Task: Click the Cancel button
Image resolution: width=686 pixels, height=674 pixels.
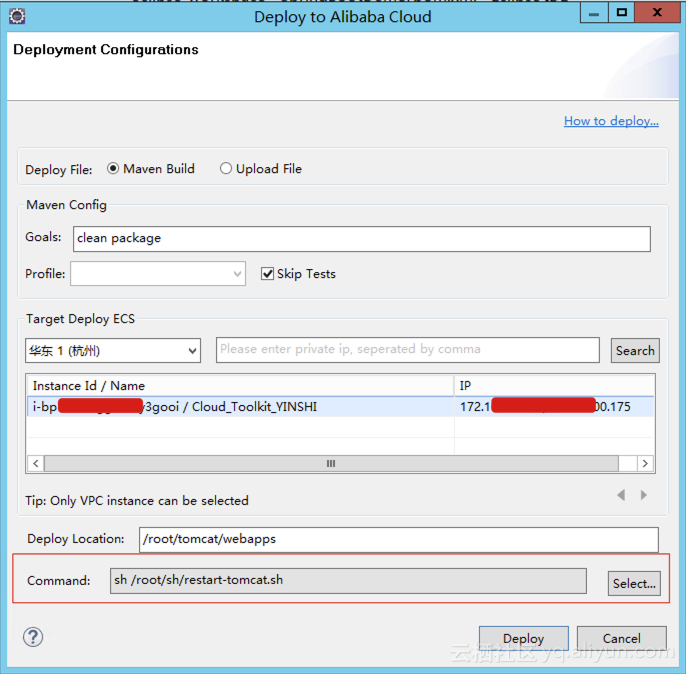Action: coord(622,639)
